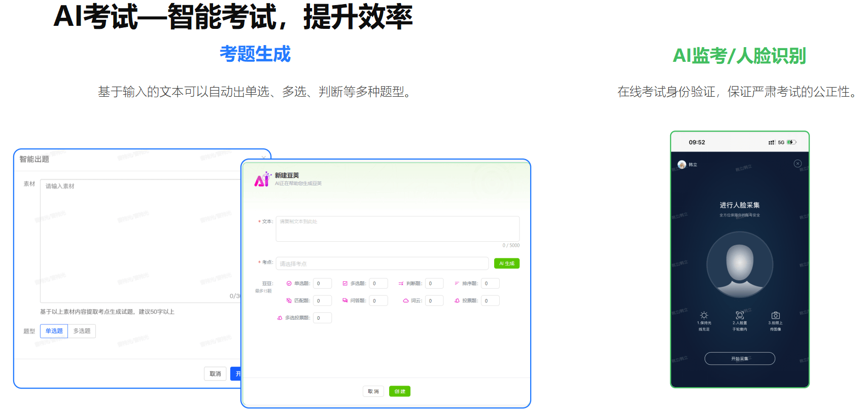Click the camera icon for 拍照上传图像

point(775,315)
